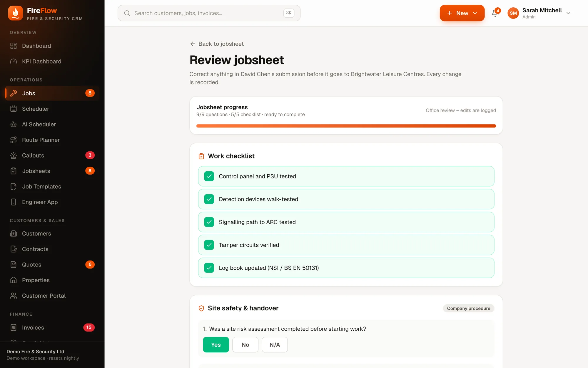Click Demo Fire & Security Ltd workspace footer
The height and width of the screenshot is (368, 588).
pyautogui.click(x=52, y=355)
